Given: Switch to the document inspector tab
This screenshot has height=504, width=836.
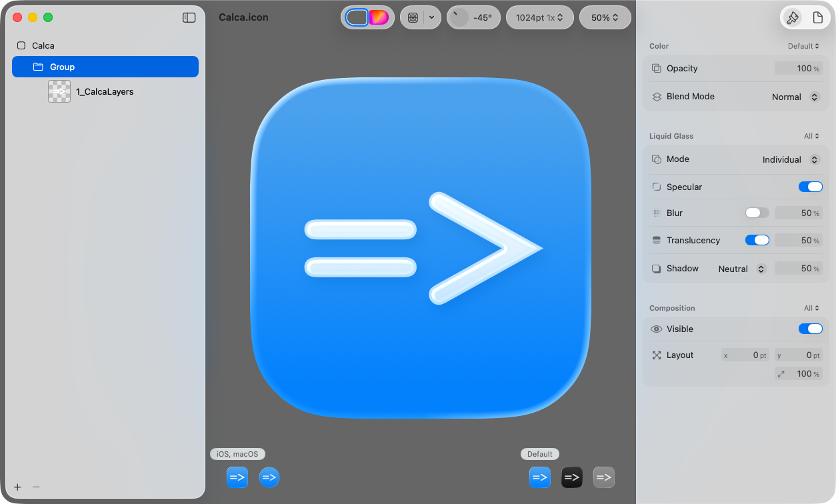Looking at the screenshot, I should (818, 18).
